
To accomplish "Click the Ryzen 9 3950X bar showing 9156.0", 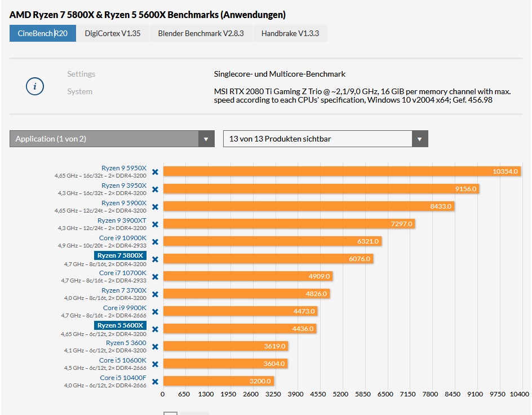I will [321, 189].
